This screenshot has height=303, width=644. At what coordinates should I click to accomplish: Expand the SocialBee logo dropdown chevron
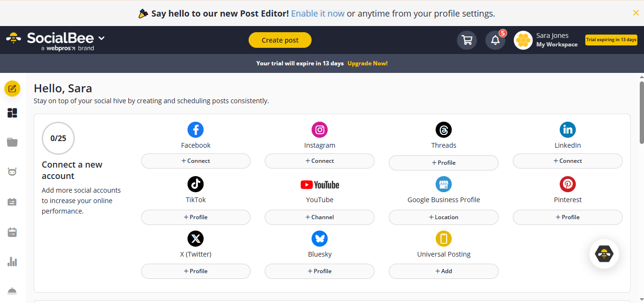click(101, 38)
